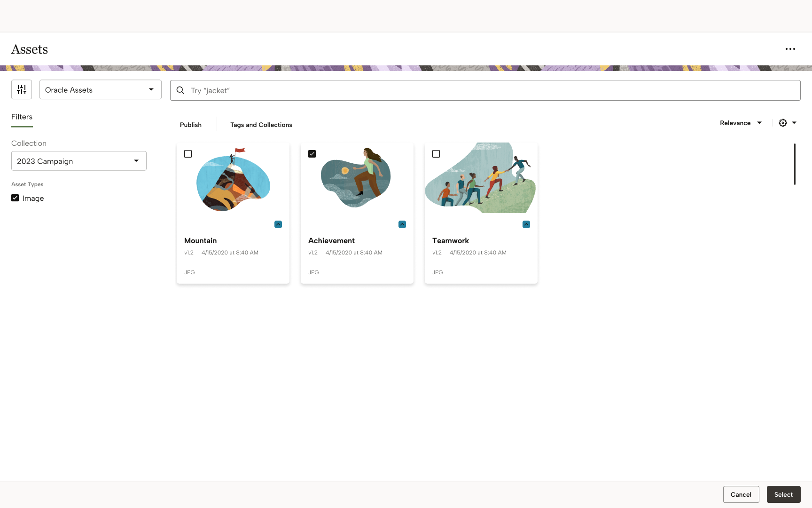Expand the 2023 Campaign collection dropdown
Image resolution: width=812 pixels, height=508 pixels.
(x=79, y=161)
